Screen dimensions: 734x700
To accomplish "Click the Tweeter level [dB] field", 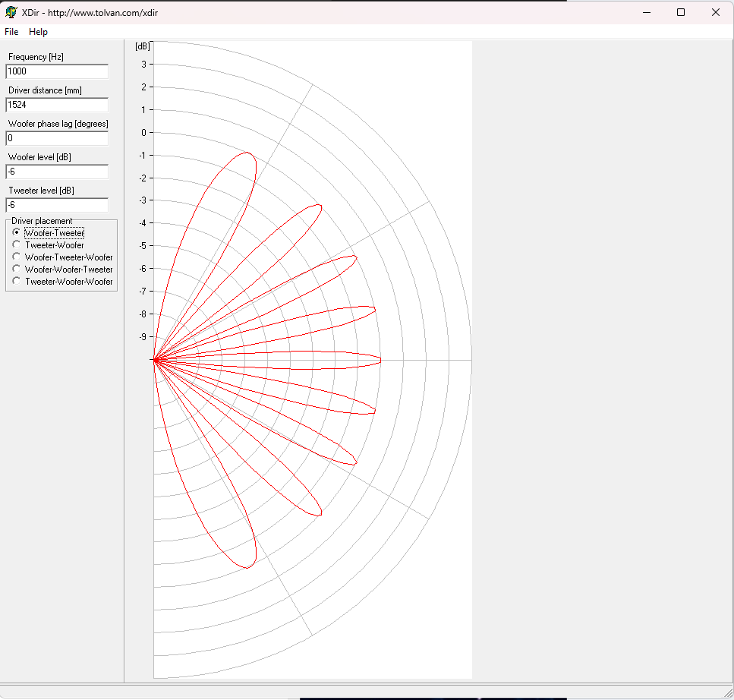I will coord(57,205).
